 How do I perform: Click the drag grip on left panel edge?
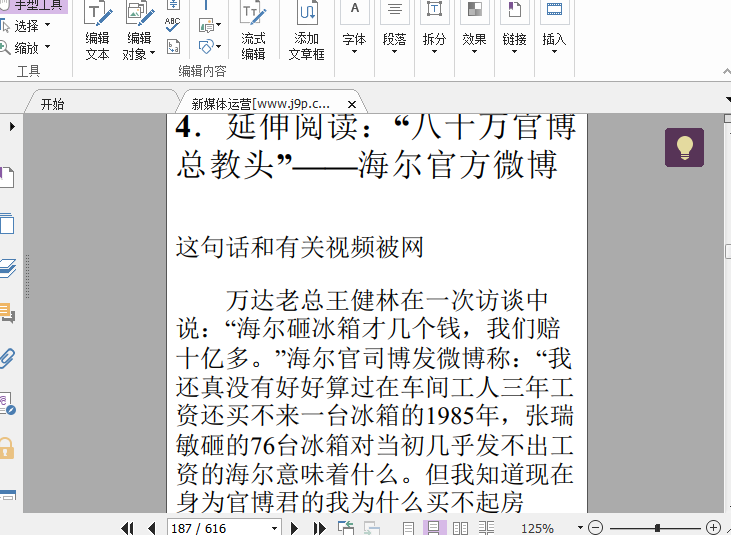click(x=28, y=276)
